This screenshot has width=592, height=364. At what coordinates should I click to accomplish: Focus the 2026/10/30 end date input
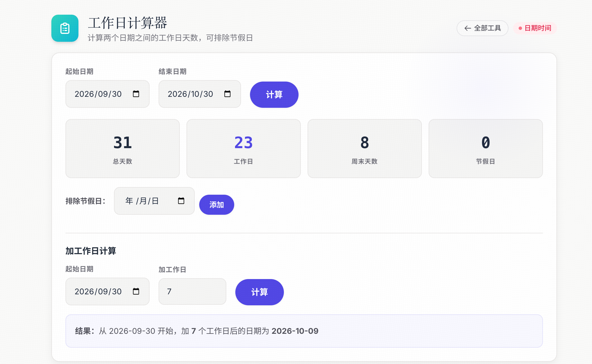point(199,94)
